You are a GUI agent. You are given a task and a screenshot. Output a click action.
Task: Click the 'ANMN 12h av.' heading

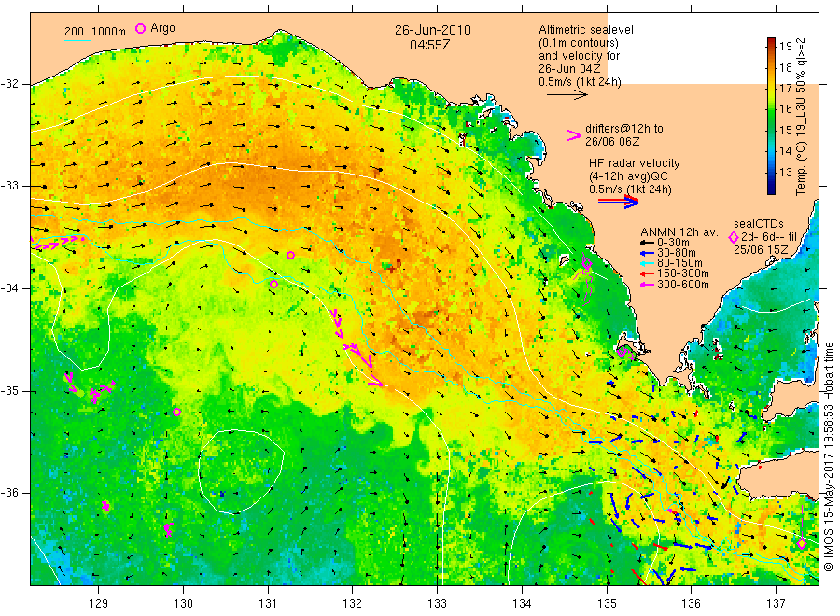[x=679, y=232]
